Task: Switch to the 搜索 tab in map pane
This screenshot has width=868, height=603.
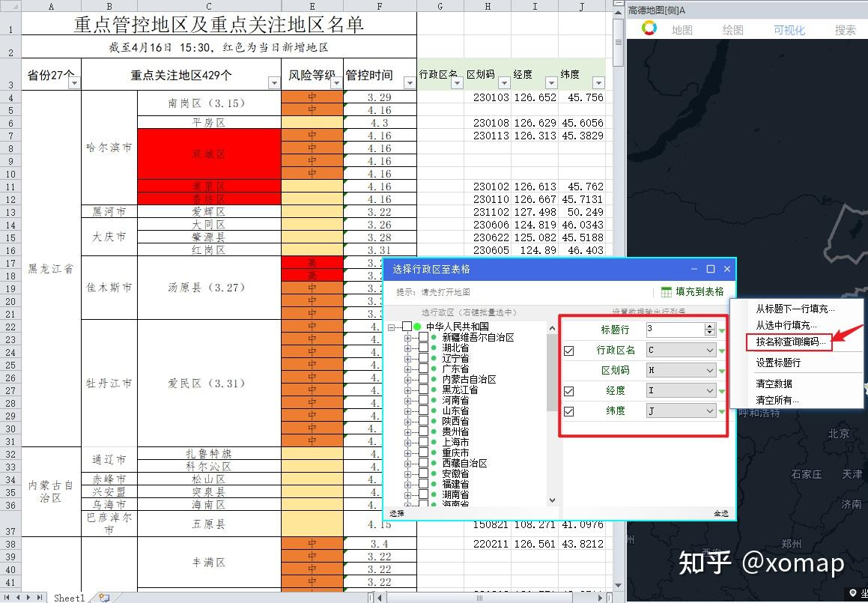Action: 846,30
